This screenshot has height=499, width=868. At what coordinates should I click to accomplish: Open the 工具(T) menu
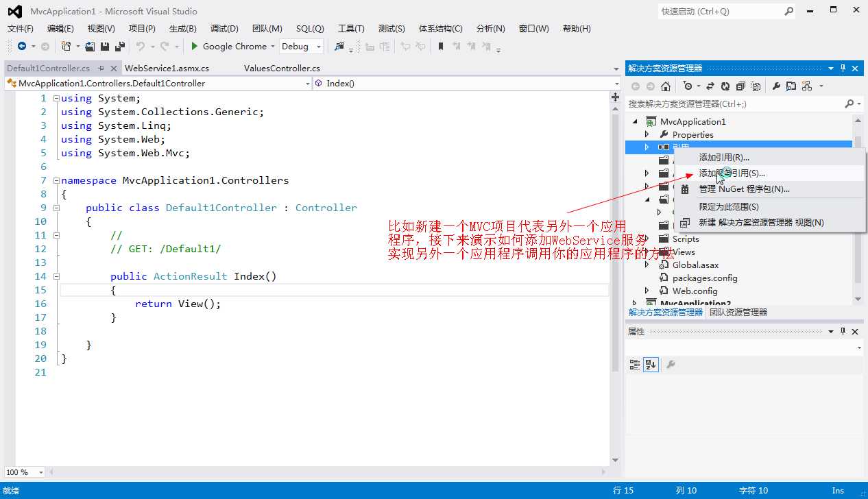coord(351,29)
